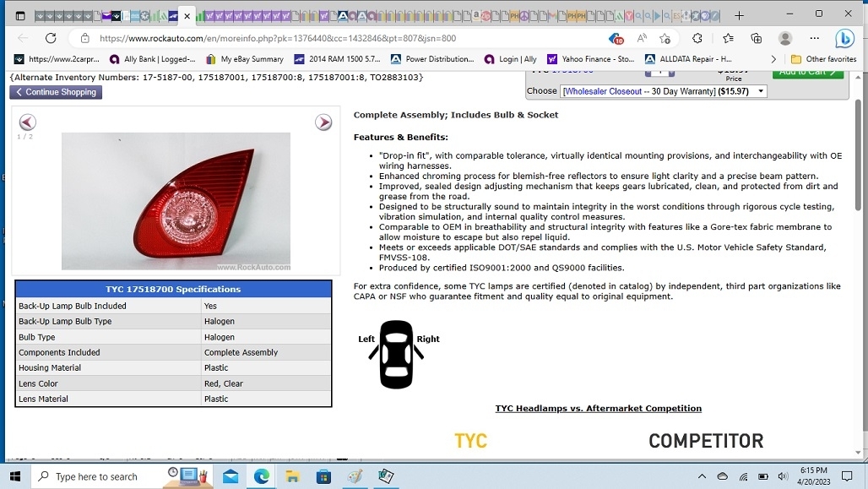Refresh the RockAuto page

point(51,38)
